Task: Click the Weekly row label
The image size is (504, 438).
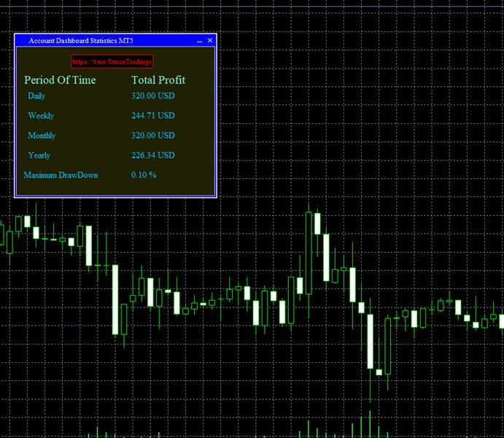Action: click(x=41, y=116)
